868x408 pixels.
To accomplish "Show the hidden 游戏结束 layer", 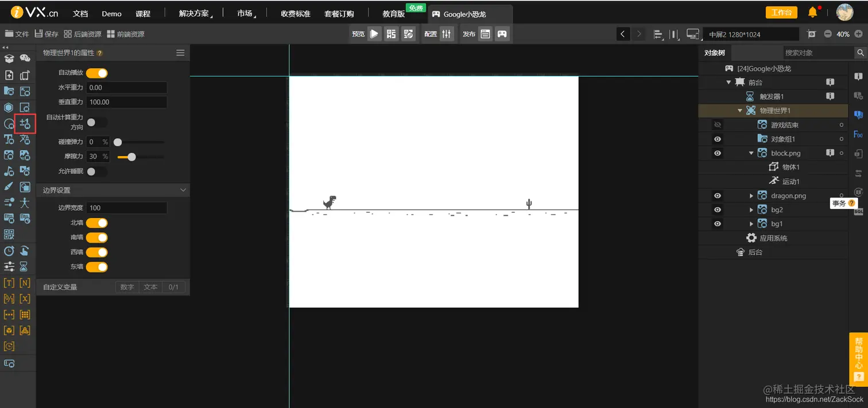I will pyautogui.click(x=718, y=125).
